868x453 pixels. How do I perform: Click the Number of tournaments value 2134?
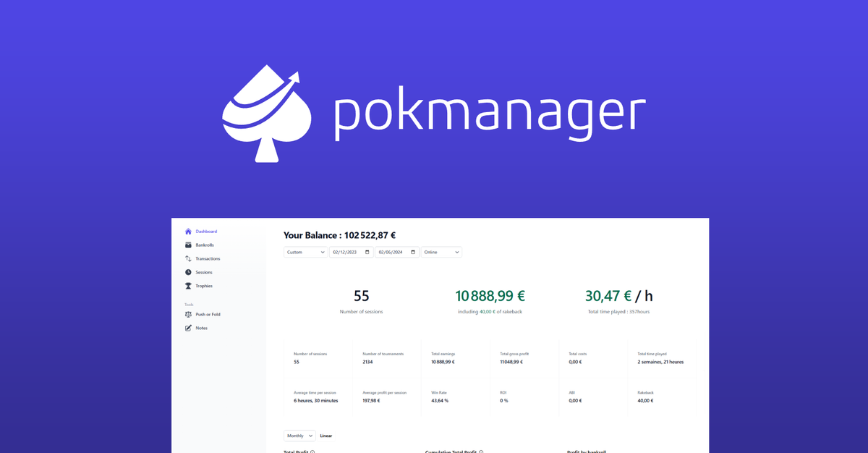tap(367, 362)
